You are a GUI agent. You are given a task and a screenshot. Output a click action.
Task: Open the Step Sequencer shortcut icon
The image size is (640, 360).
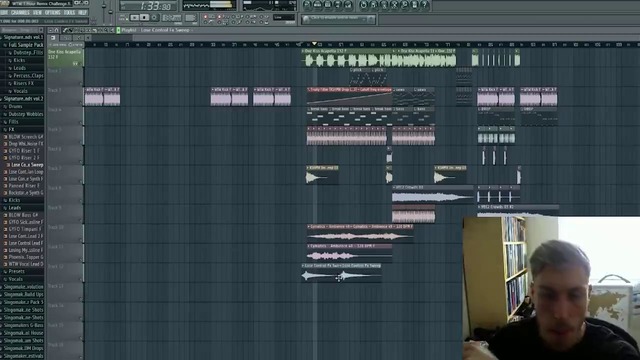(x=318, y=5)
